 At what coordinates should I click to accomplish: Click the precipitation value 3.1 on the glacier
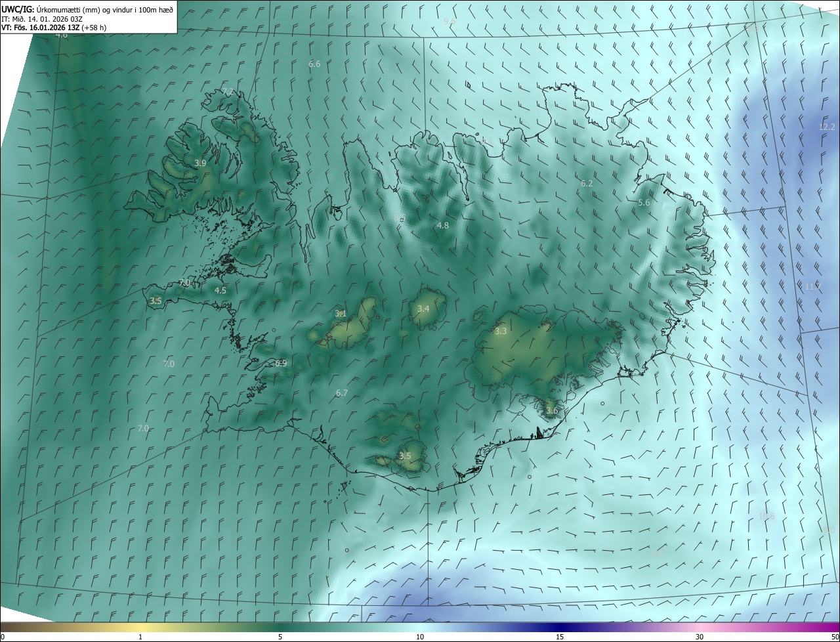pos(341,314)
